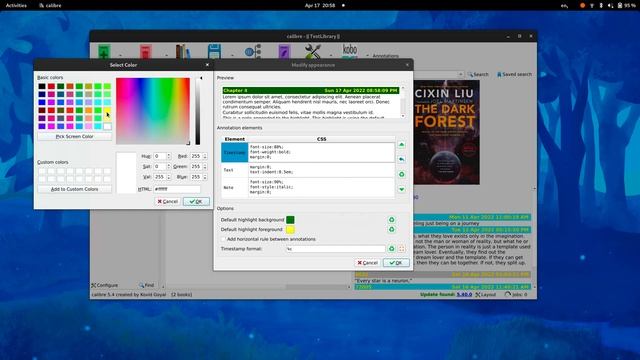
Task: Click the date and time in top bar
Action: pyautogui.click(x=320, y=5)
